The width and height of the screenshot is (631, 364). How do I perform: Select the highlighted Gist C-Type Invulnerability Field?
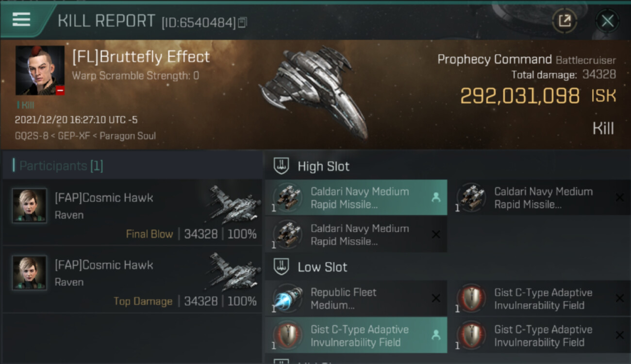coord(356,335)
